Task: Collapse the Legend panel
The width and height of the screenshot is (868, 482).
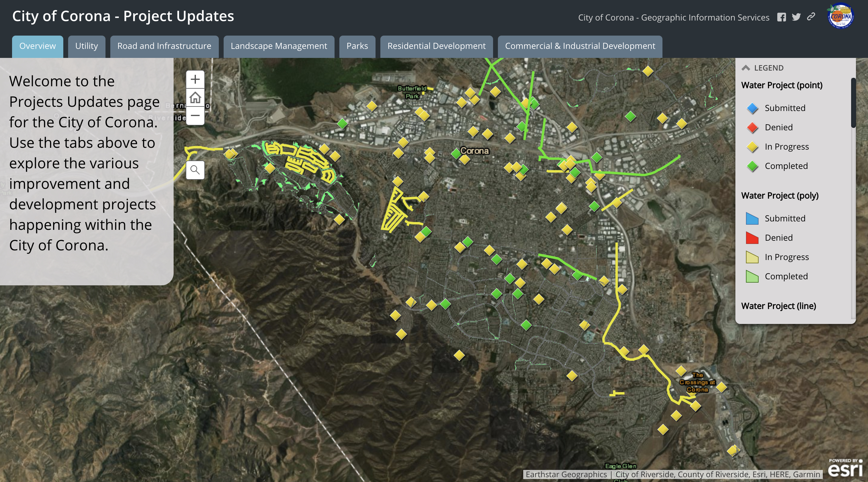Action: click(746, 68)
